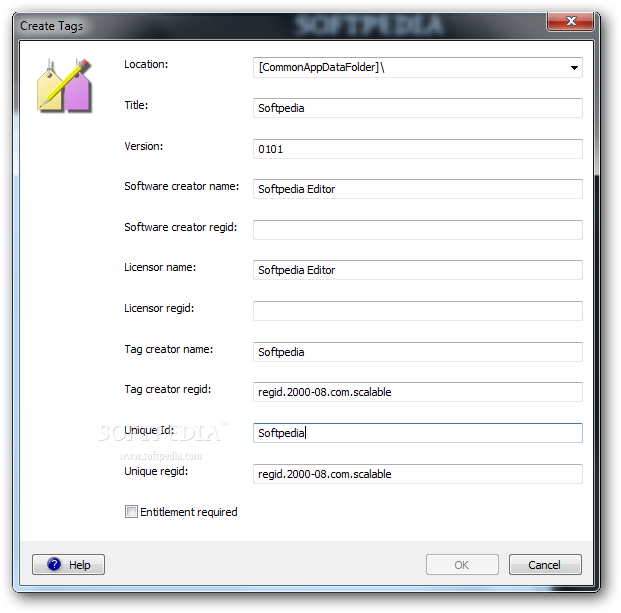Open the Help button
The height and width of the screenshot is (613, 621).
click(x=68, y=564)
